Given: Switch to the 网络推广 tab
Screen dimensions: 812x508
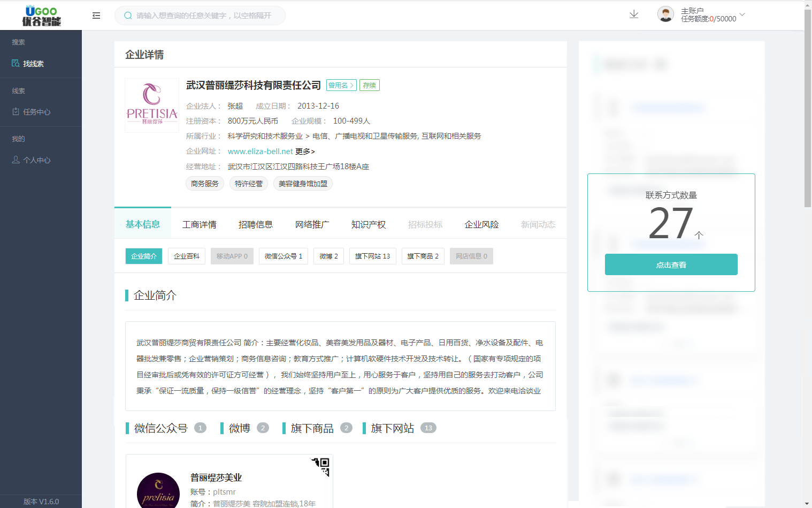Looking at the screenshot, I should pyautogui.click(x=312, y=224).
